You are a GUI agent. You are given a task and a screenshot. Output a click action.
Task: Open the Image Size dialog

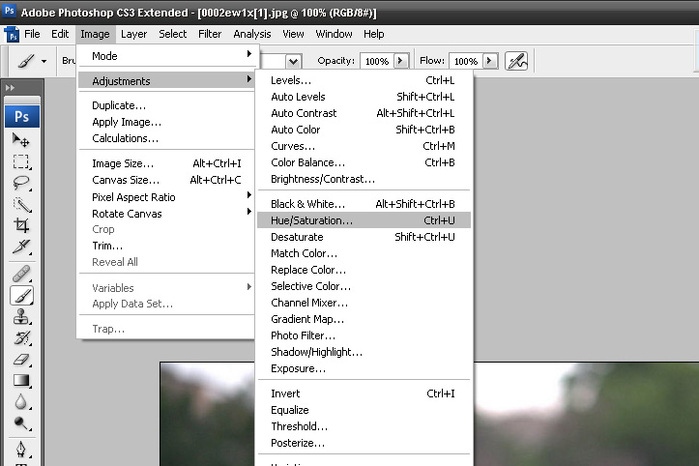point(166,164)
